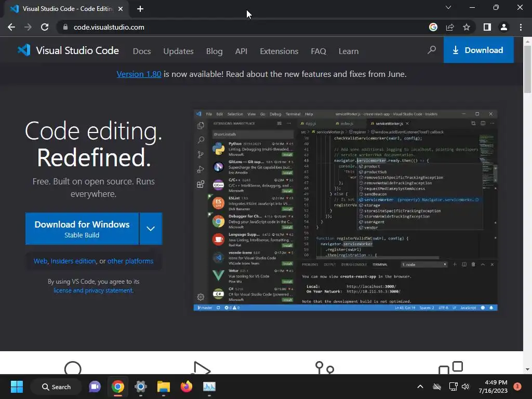Open the notification badge showing 3
The width and height of the screenshot is (532, 399).
click(x=517, y=387)
